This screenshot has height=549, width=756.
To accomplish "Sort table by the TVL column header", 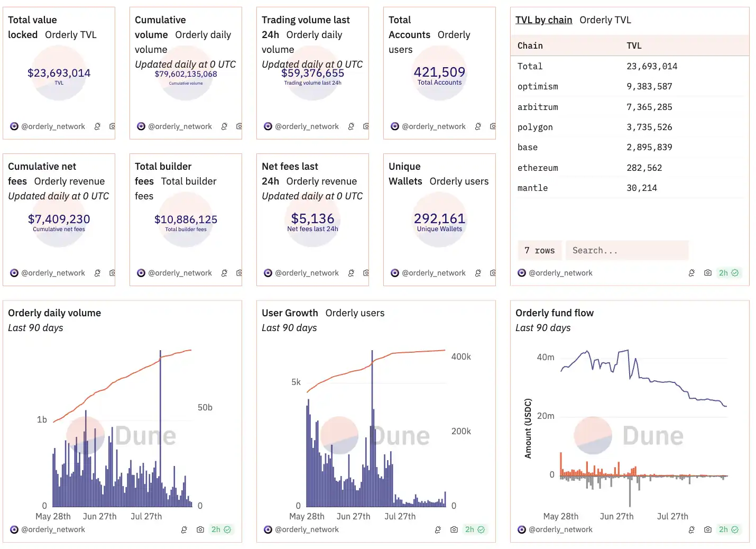I will tap(634, 46).
